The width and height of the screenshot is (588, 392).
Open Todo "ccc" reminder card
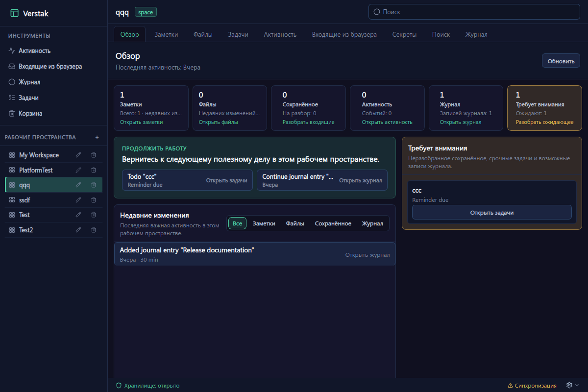click(187, 180)
